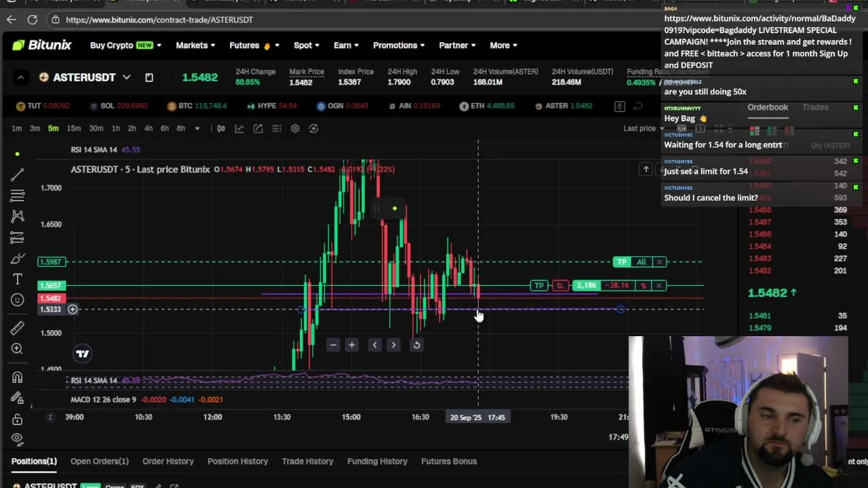Open the chart indicators menu

point(239,128)
